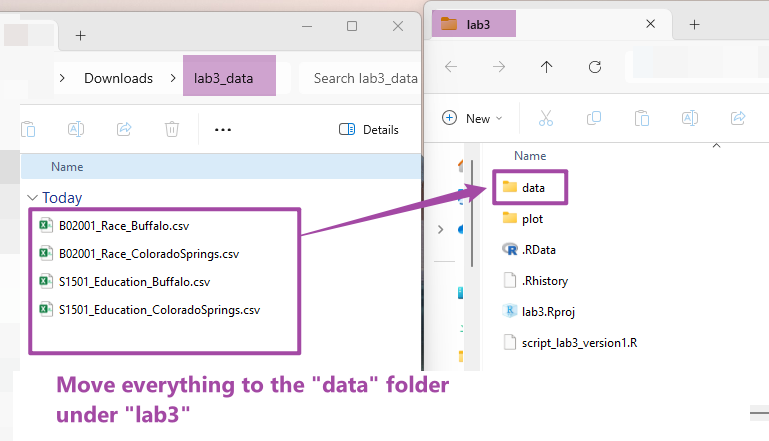The width and height of the screenshot is (769, 441).
Task: Click the paste icon in the lab3_data toolbar
Action: (28, 129)
